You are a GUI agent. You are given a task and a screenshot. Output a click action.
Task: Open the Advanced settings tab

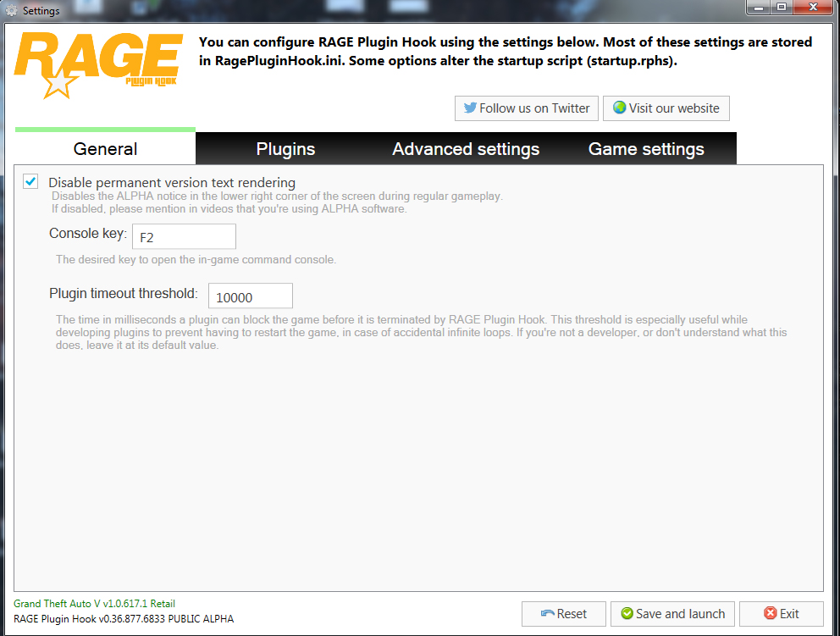pos(466,148)
